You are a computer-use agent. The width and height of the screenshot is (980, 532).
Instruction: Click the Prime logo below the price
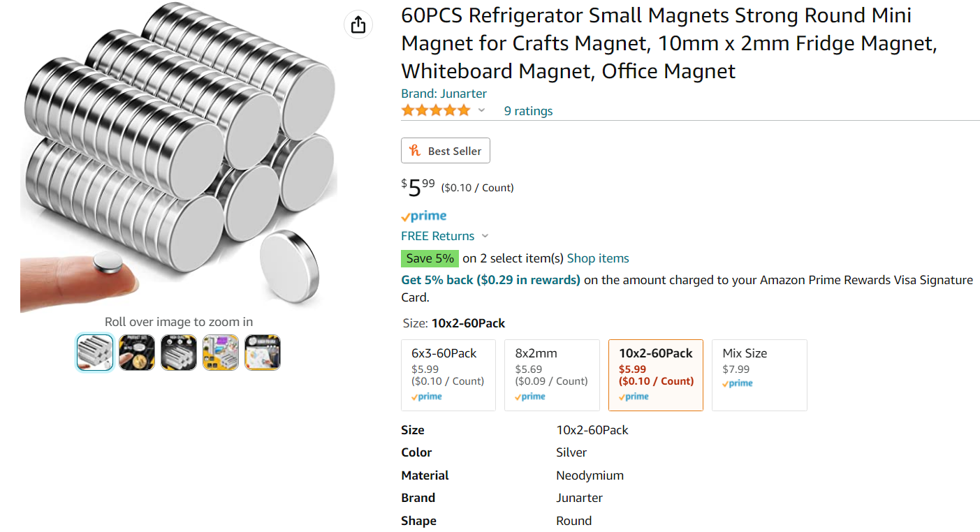coord(423,216)
